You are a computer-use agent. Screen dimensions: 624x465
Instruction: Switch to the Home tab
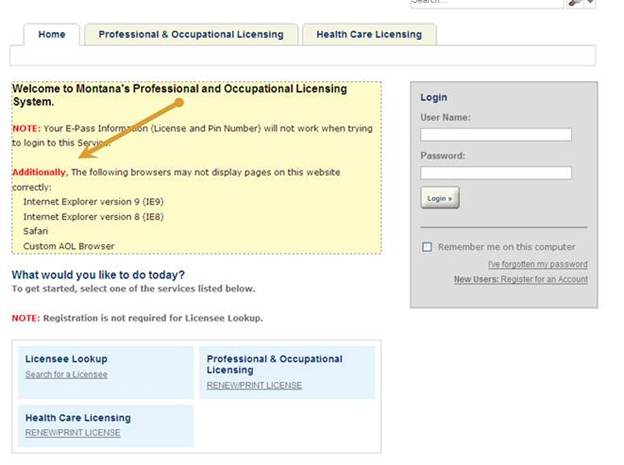pos(51,34)
